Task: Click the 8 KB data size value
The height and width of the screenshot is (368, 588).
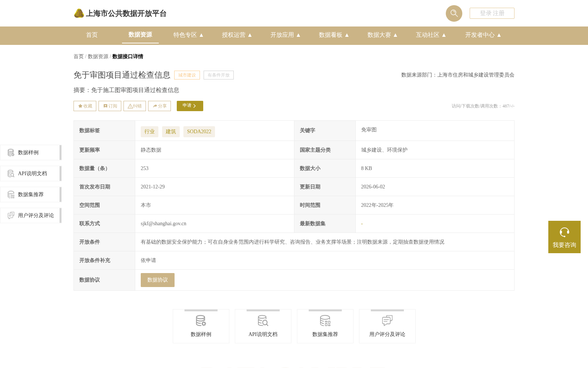Action: pos(366,168)
